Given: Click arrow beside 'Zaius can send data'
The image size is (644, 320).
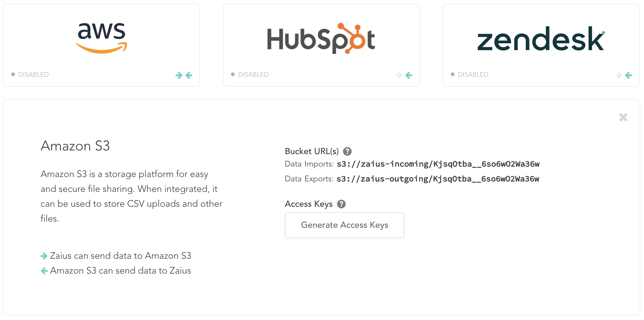Looking at the screenshot, I should 44,256.
